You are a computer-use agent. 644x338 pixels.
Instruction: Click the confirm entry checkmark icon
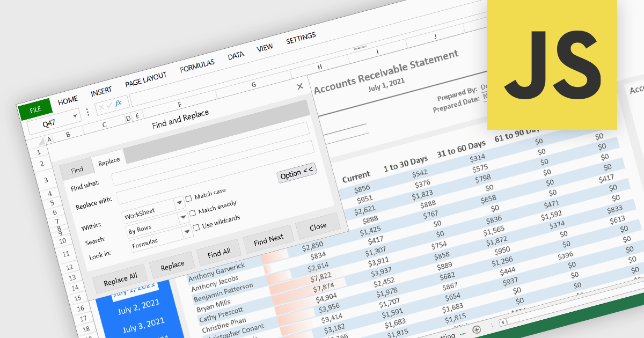click(x=109, y=104)
